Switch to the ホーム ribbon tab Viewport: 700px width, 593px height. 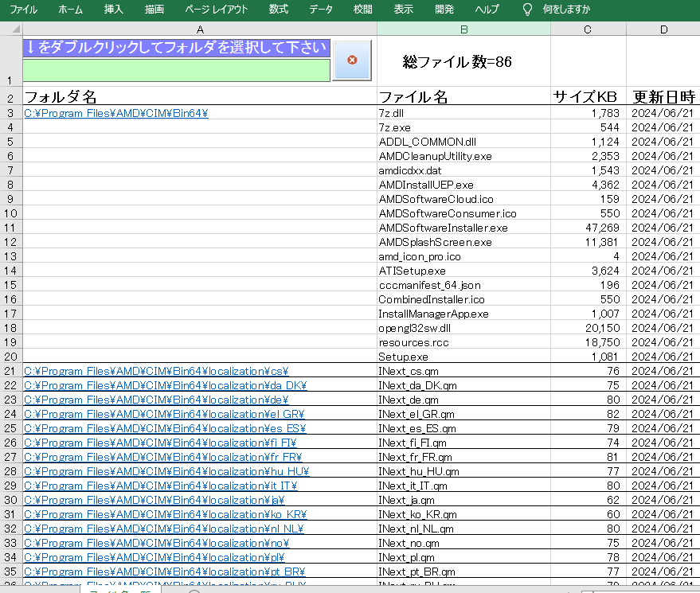tap(70, 10)
